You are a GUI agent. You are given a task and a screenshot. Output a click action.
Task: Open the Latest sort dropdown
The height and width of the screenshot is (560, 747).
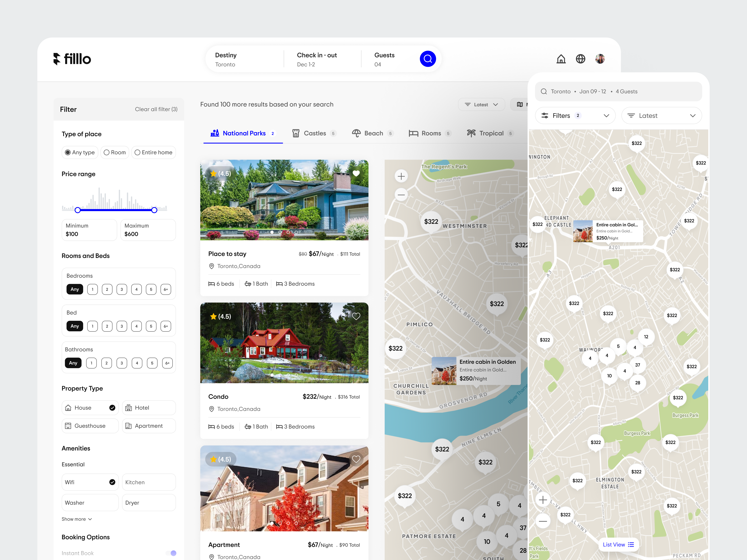pos(481,104)
